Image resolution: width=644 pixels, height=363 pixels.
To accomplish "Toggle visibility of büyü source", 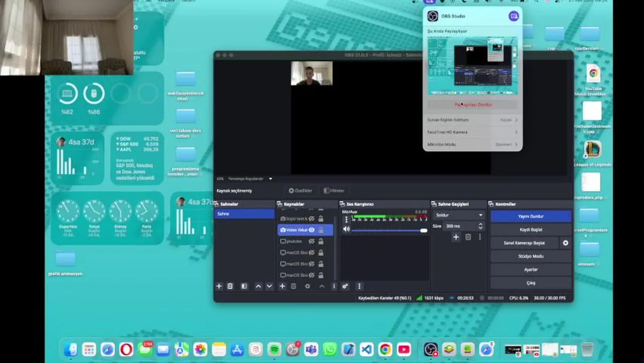I will pyautogui.click(x=311, y=219).
